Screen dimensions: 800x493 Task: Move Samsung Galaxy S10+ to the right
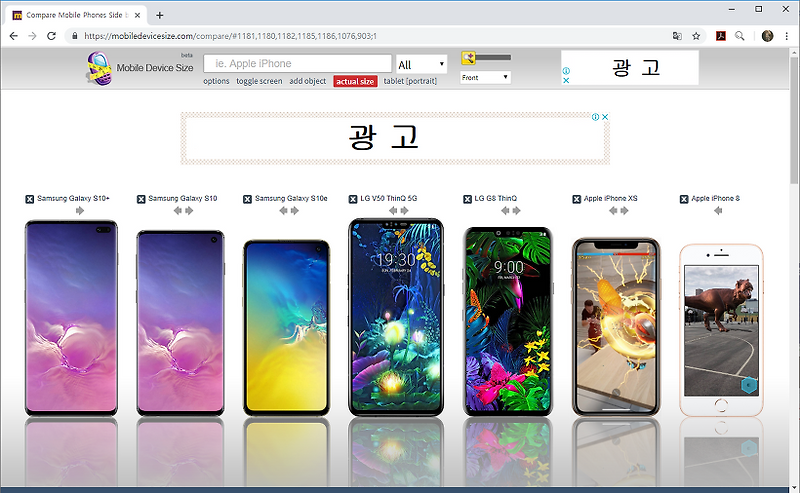coord(80,211)
